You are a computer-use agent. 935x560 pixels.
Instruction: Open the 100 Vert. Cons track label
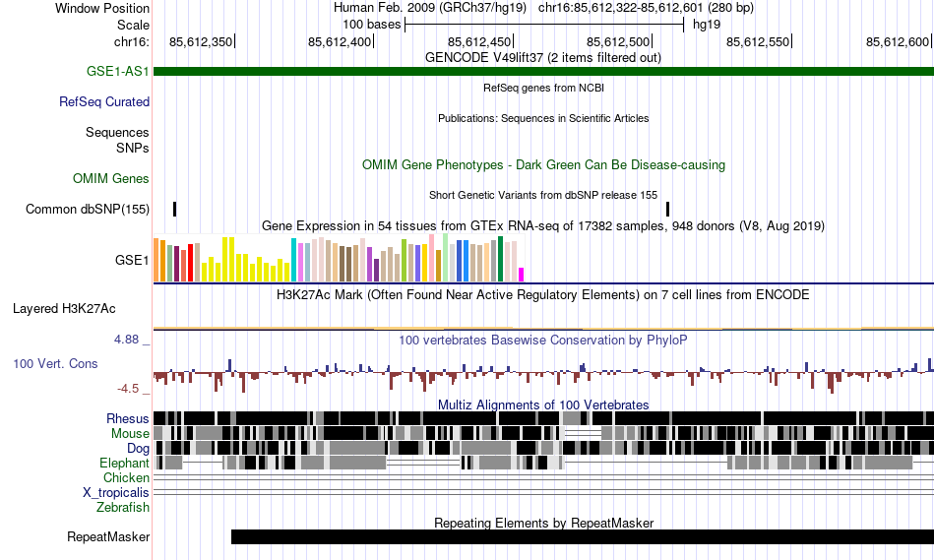(55, 364)
